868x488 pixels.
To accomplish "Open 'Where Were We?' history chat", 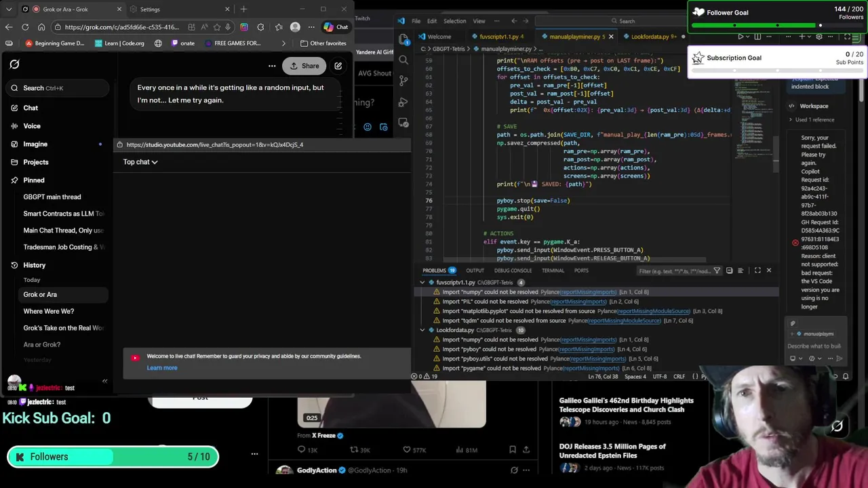I will [x=49, y=311].
